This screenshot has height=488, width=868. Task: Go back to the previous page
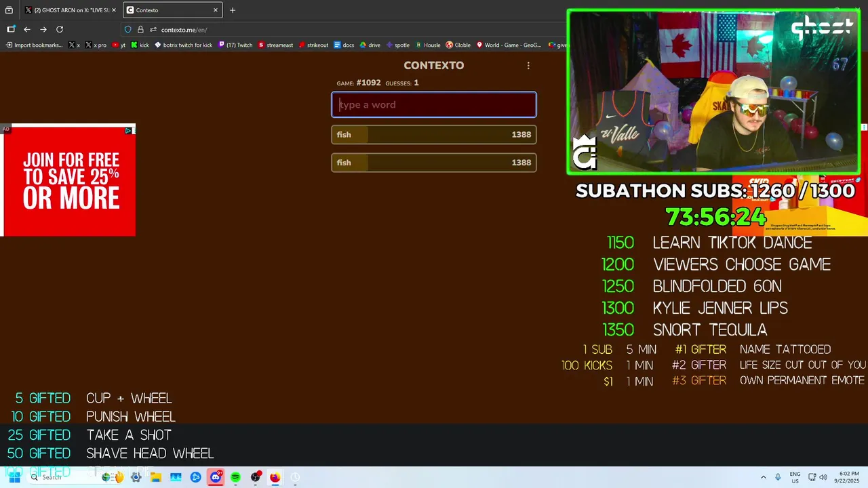click(x=27, y=29)
